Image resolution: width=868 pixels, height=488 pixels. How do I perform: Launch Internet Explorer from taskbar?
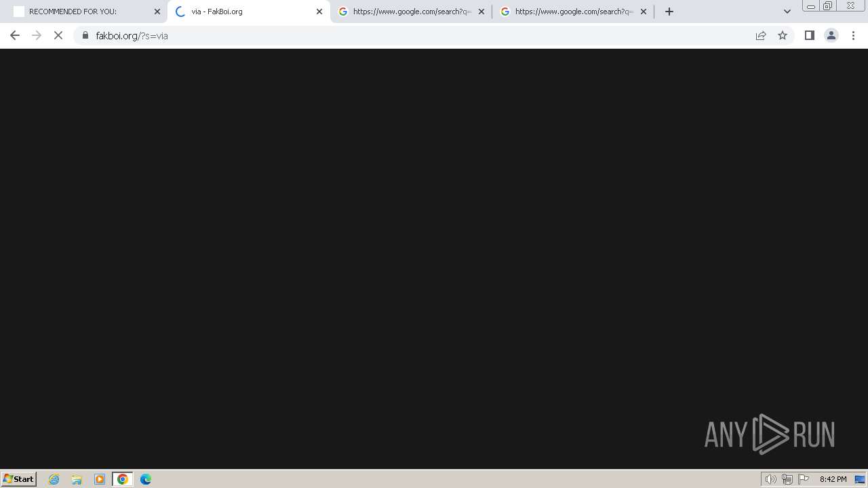tap(54, 479)
